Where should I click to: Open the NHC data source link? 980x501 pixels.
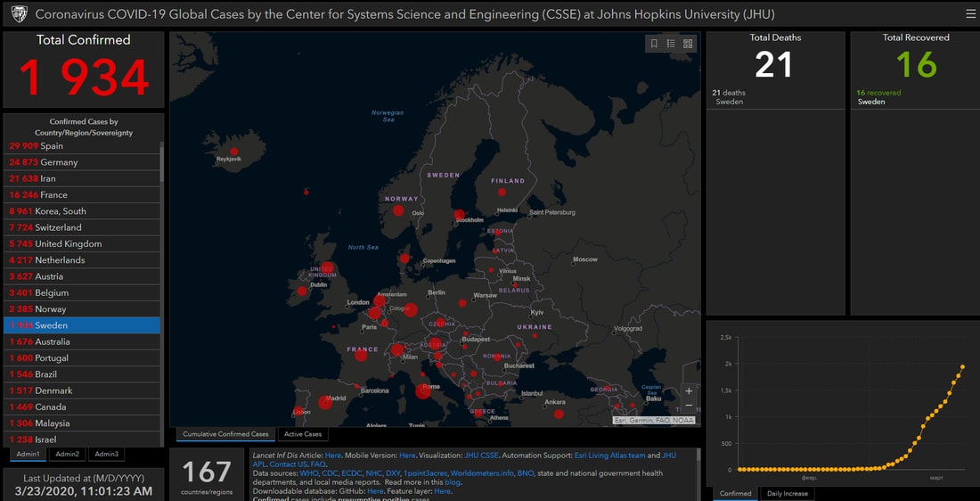pyautogui.click(x=373, y=473)
